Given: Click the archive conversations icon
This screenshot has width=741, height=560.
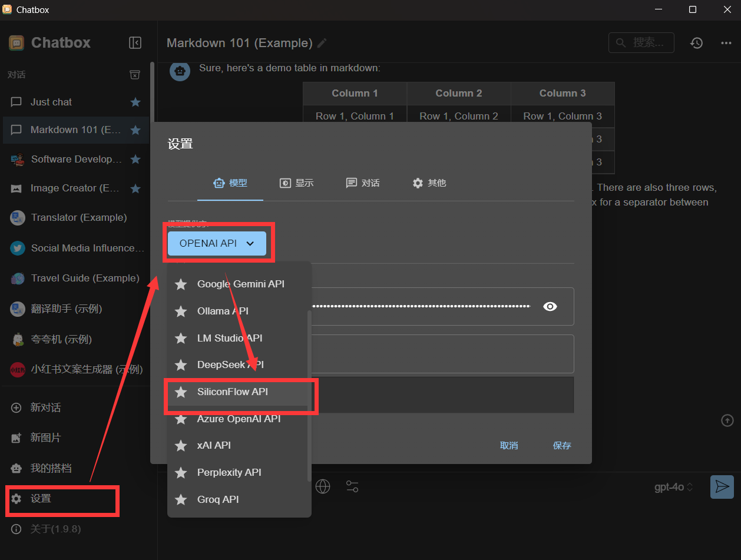Looking at the screenshot, I should 135,75.
